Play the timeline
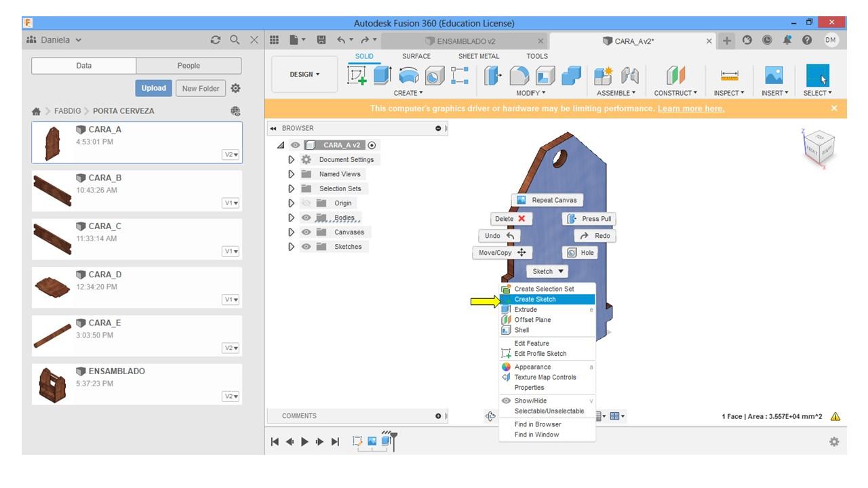 click(x=304, y=442)
